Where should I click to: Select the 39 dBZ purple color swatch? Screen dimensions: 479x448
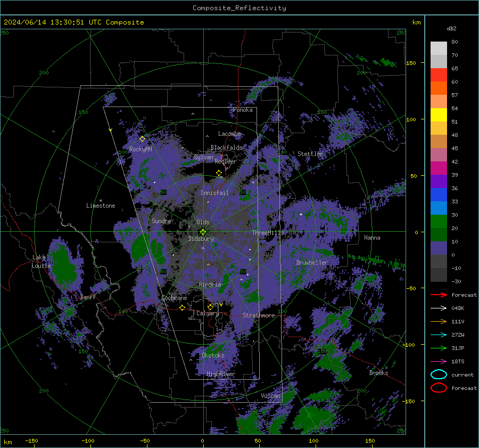coord(439,181)
